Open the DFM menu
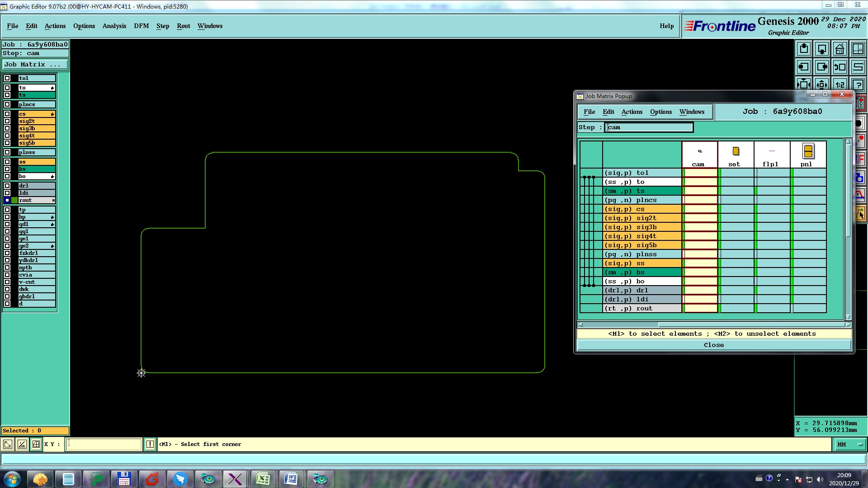 point(141,26)
